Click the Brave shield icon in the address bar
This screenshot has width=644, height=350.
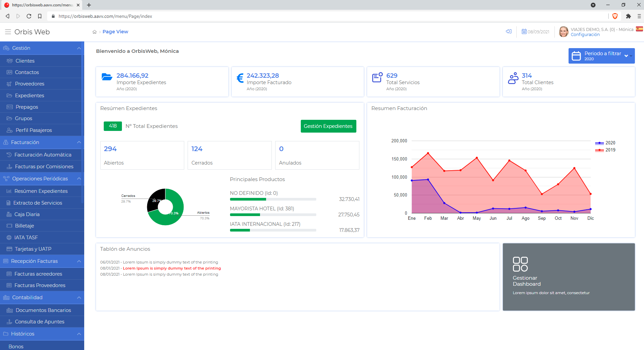click(x=615, y=16)
